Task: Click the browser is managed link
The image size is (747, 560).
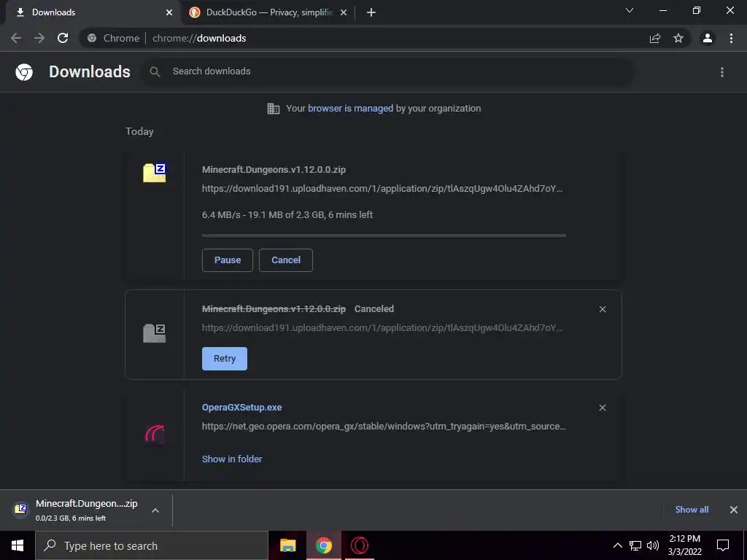Action: pyautogui.click(x=351, y=109)
